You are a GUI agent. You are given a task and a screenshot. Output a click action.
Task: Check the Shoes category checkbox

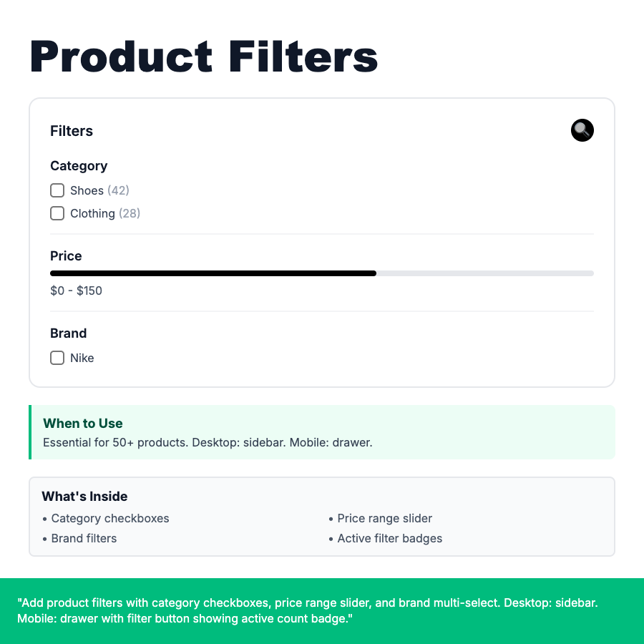[57, 190]
